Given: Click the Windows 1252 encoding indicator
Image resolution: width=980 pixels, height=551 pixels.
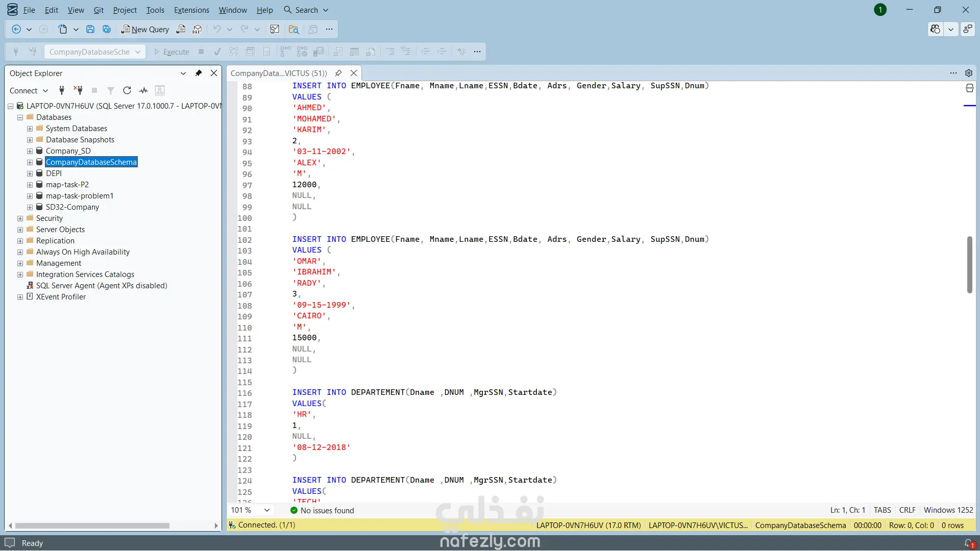Looking at the screenshot, I should coord(948,510).
